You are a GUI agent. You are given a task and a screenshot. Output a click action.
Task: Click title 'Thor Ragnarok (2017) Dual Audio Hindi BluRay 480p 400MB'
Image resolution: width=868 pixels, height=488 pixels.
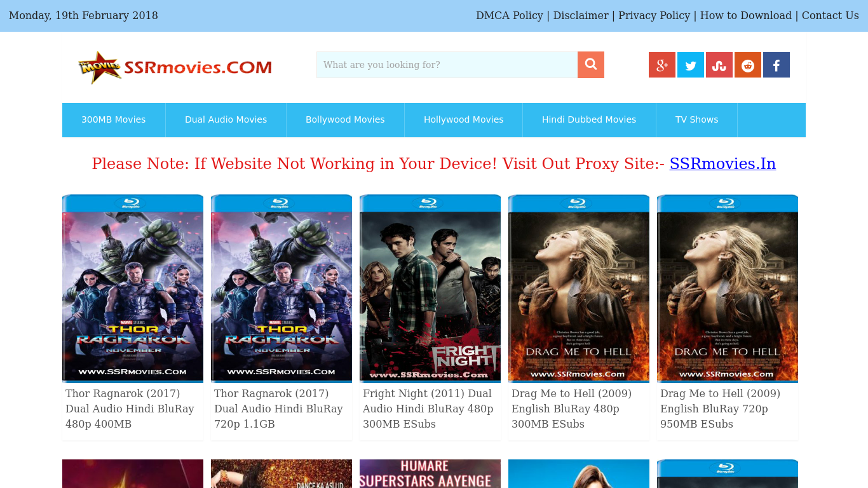tap(130, 409)
